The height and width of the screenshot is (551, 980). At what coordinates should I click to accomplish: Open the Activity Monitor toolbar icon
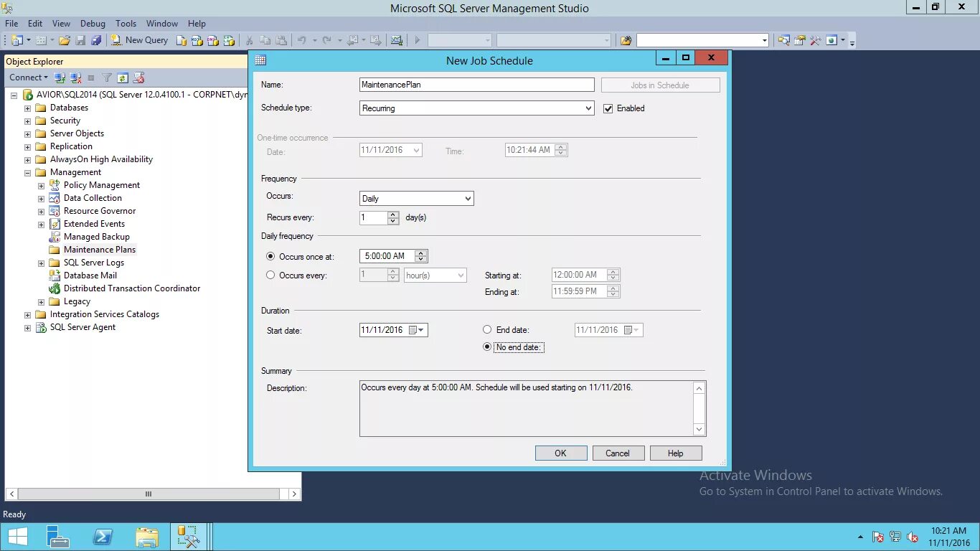(397, 40)
